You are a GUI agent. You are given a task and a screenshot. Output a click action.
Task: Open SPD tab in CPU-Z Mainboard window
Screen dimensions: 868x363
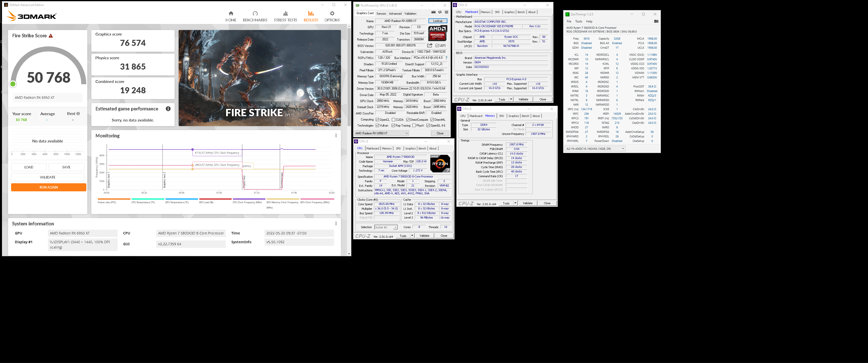coord(497,12)
